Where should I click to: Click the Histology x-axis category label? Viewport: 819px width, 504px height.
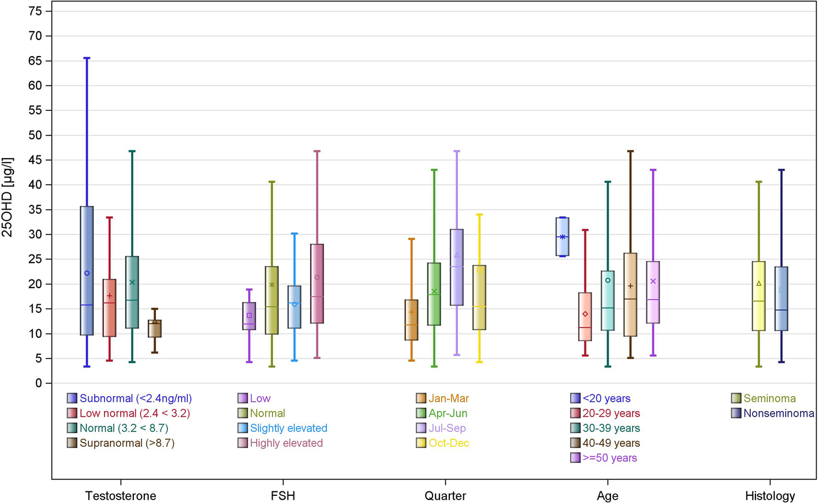pos(770,496)
